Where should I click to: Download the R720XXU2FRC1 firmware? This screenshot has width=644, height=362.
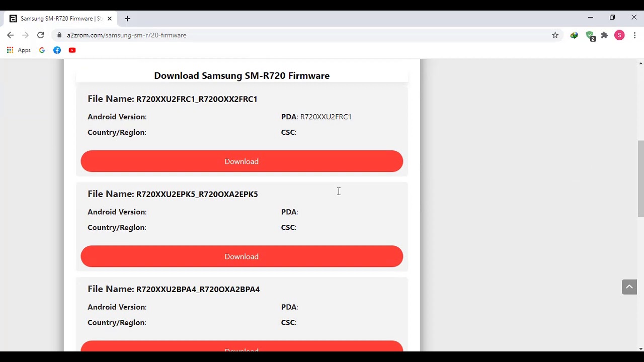[242, 161]
